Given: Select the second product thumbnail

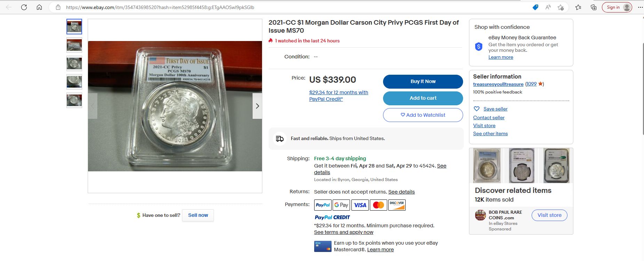Looking at the screenshot, I should pos(74,45).
